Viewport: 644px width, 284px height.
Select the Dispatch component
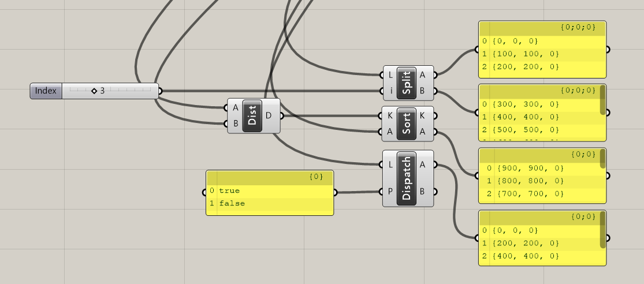pos(407,178)
